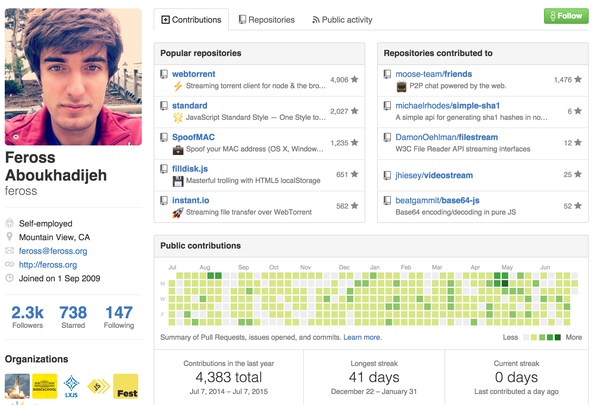Open the SpoofMAC repository
Screen dimensions: 600x405
[x=193, y=137]
